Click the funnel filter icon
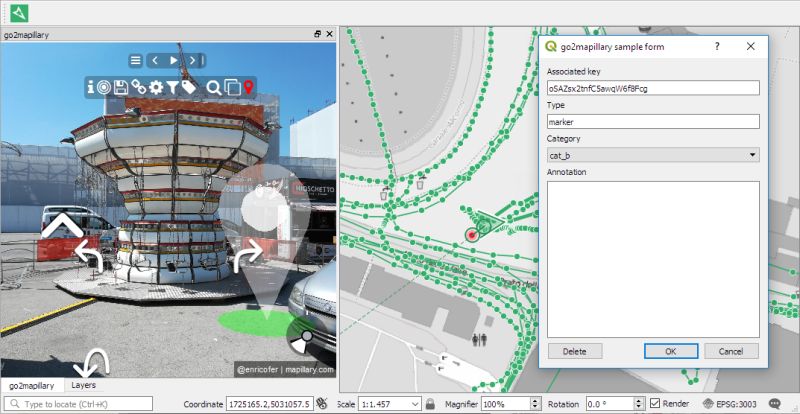The image size is (800, 414). point(172,88)
